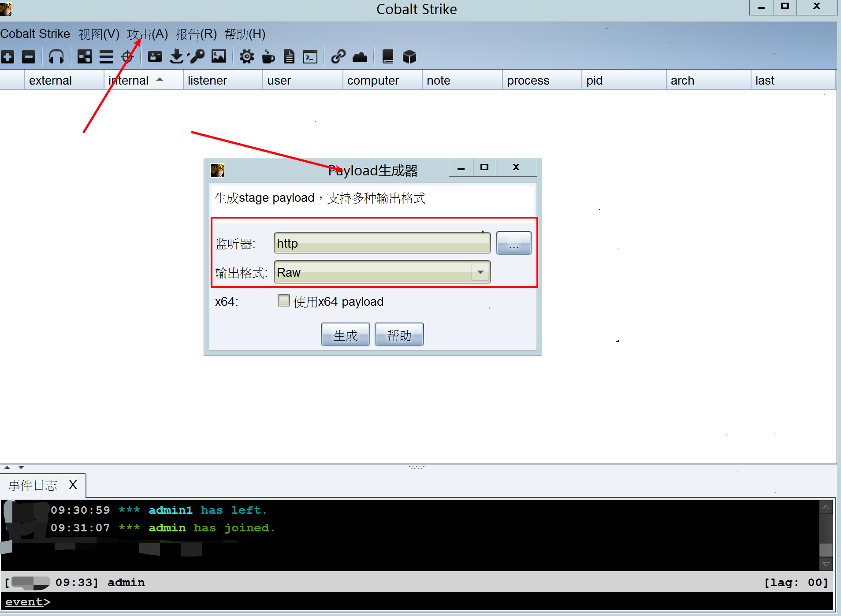Open the 帮助(H) menu
Viewport: 841px width, 616px height.
coord(245,34)
